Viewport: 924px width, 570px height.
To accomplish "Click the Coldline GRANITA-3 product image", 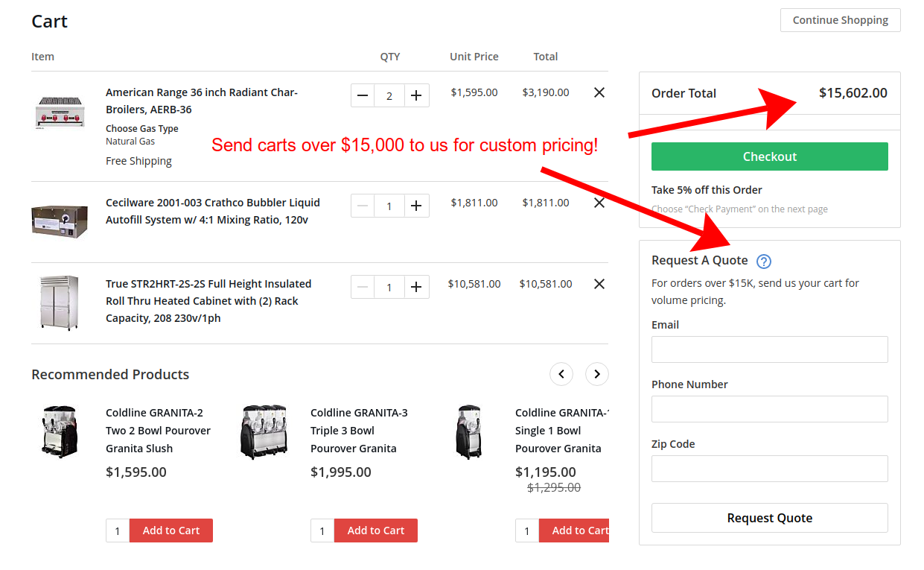I will point(264,431).
